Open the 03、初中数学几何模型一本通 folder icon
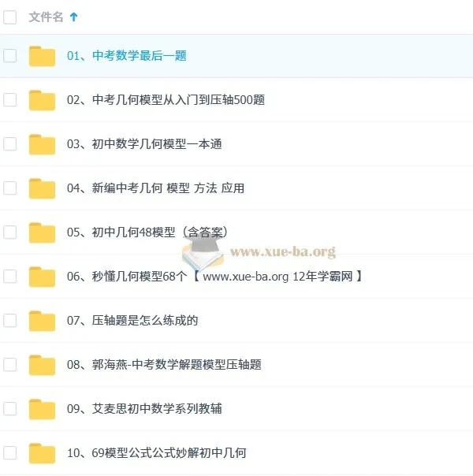Viewport: 473px width, 476px height. [x=43, y=144]
